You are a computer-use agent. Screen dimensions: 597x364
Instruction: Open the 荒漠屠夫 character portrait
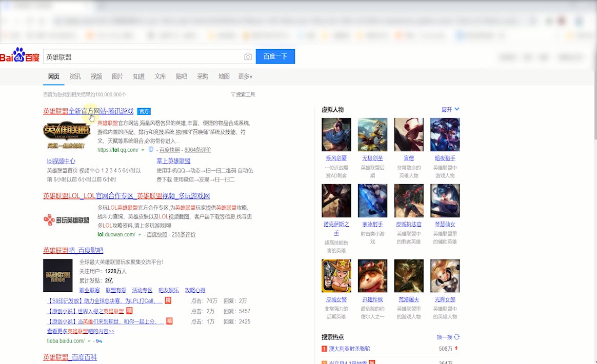coord(409,276)
